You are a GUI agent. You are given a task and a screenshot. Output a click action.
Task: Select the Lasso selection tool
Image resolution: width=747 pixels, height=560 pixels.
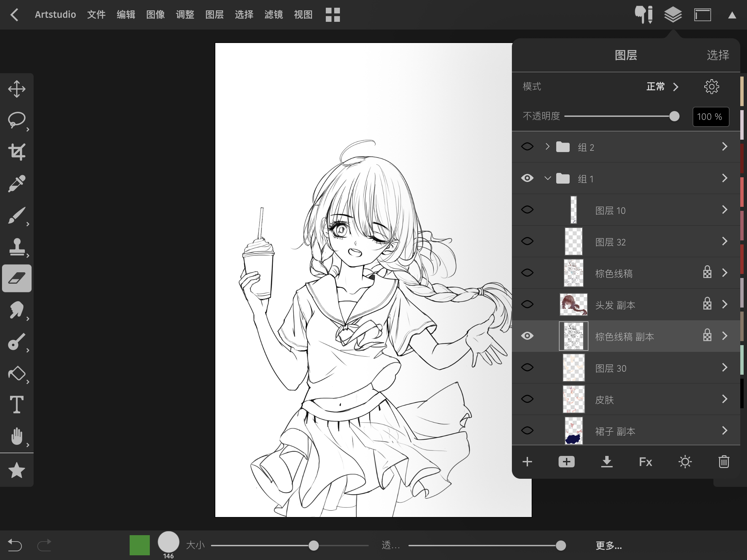(x=16, y=120)
